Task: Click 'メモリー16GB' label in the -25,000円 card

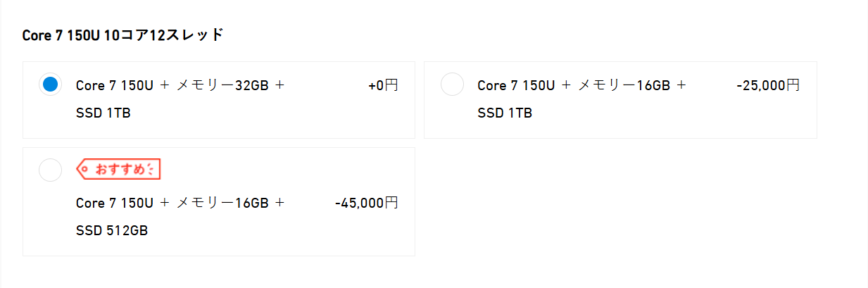Action: 624,85
